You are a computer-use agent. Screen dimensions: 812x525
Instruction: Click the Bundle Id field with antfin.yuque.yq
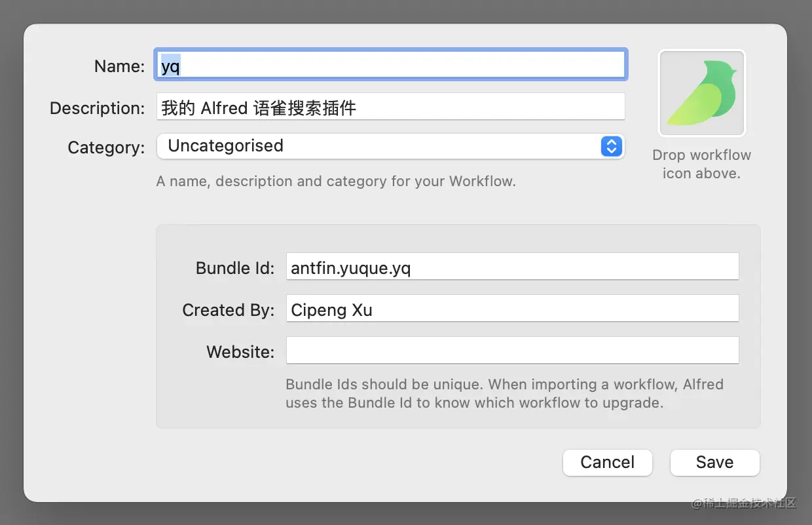(x=513, y=267)
